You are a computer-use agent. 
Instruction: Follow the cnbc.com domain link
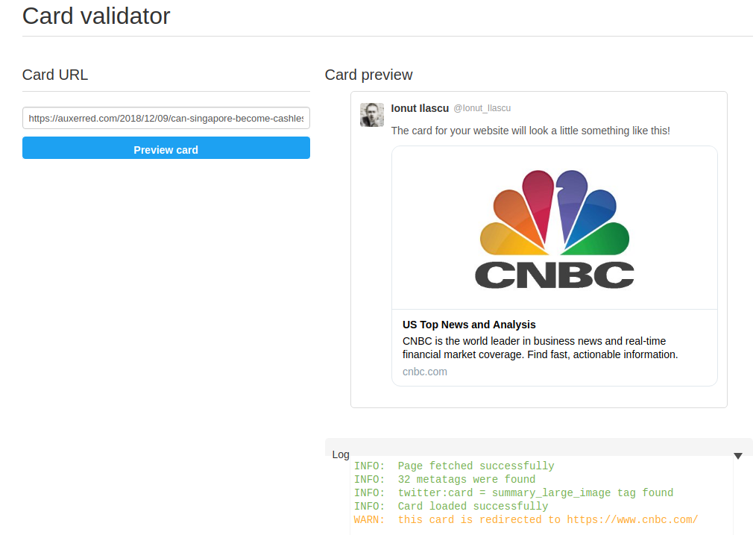(x=425, y=372)
